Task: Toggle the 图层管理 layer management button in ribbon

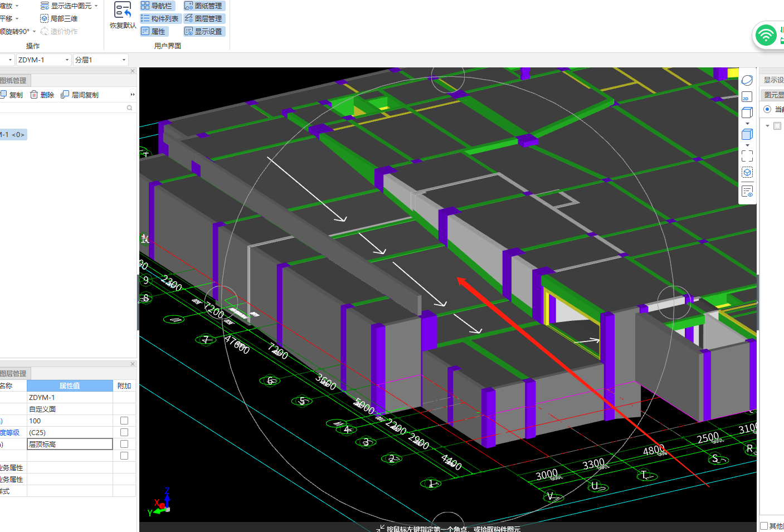Action: pyautogui.click(x=203, y=18)
